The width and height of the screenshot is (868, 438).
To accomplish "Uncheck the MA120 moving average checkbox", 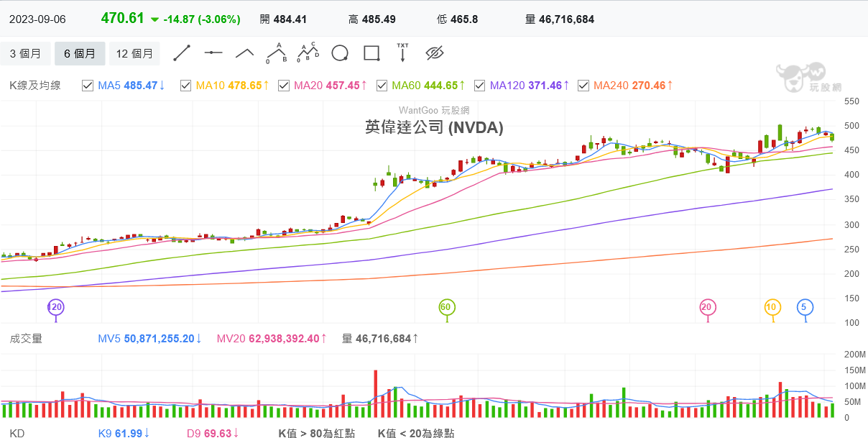I will tap(479, 86).
